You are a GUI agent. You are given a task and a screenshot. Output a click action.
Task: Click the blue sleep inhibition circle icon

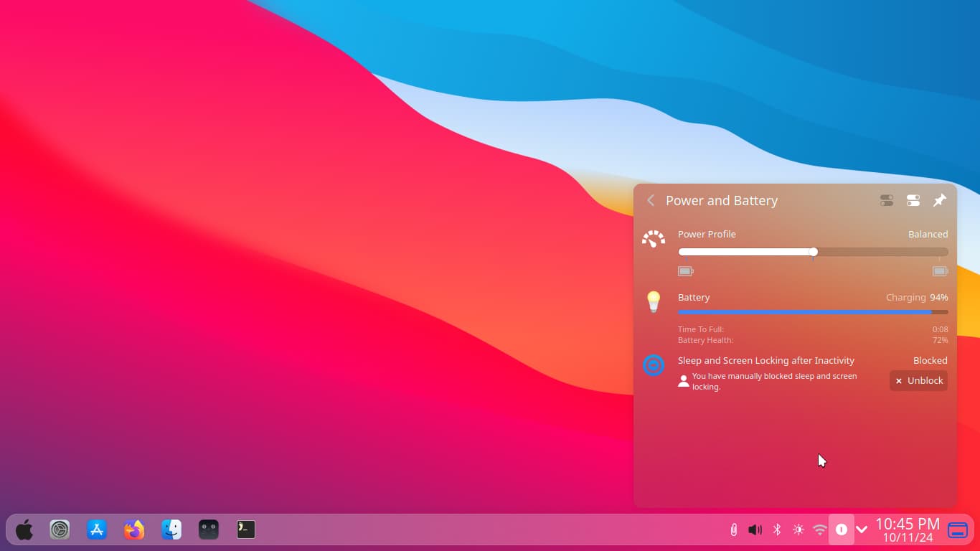point(654,365)
